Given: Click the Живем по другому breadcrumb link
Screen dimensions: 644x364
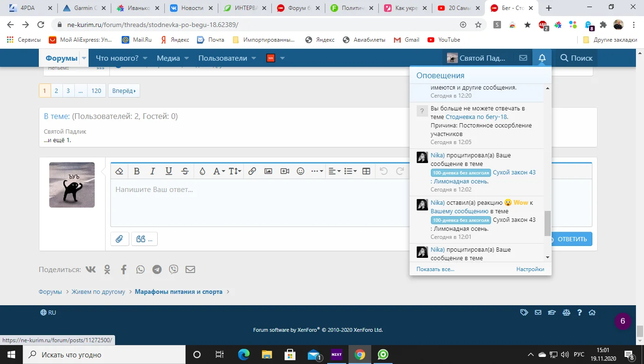Looking at the screenshot, I should pos(98,292).
